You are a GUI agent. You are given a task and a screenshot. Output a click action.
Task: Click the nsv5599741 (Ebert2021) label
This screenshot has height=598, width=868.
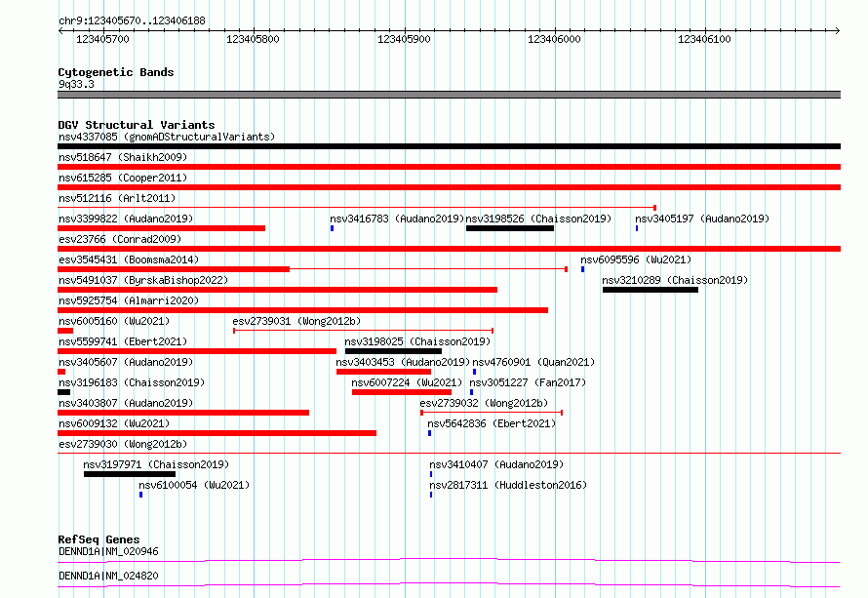point(123,341)
